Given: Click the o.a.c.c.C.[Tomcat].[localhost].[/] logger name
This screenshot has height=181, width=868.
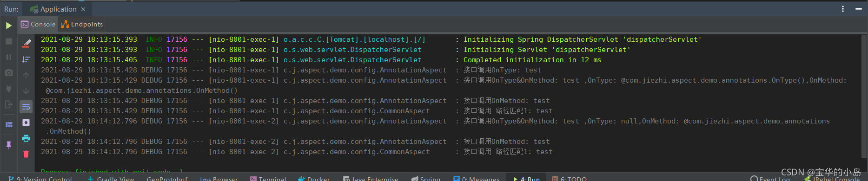Looking at the screenshot, I should tap(354, 39).
